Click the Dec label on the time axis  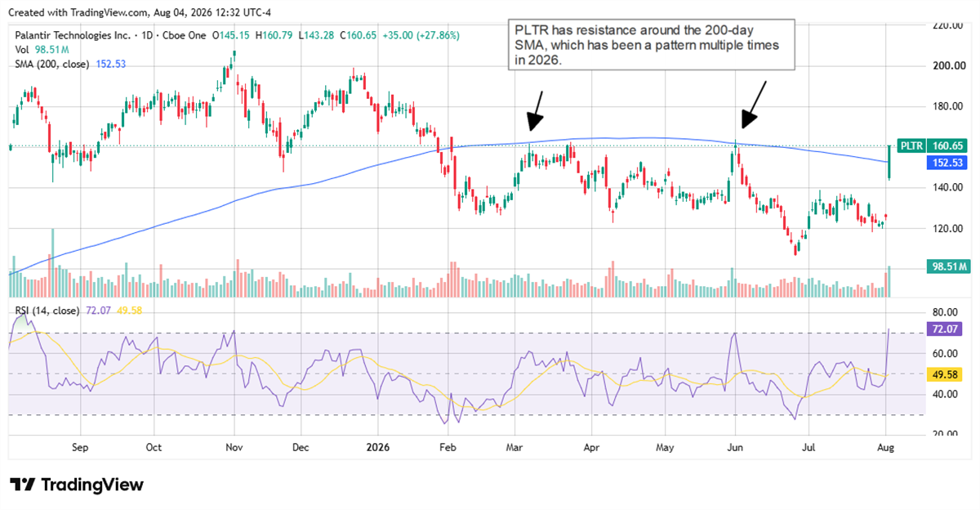(x=300, y=449)
